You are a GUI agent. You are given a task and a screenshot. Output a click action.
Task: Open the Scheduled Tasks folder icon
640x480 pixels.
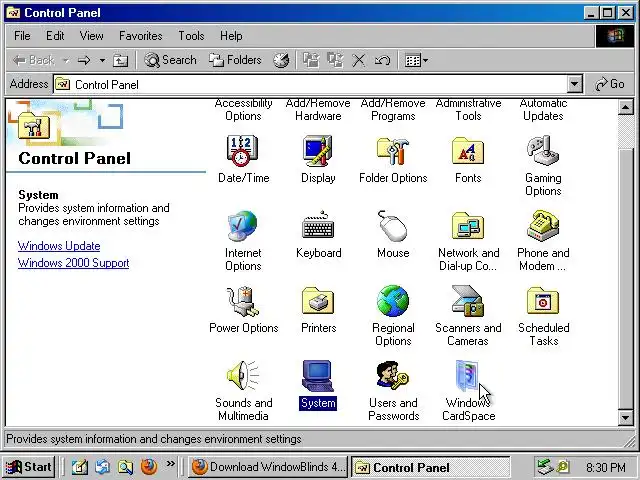[x=543, y=301]
